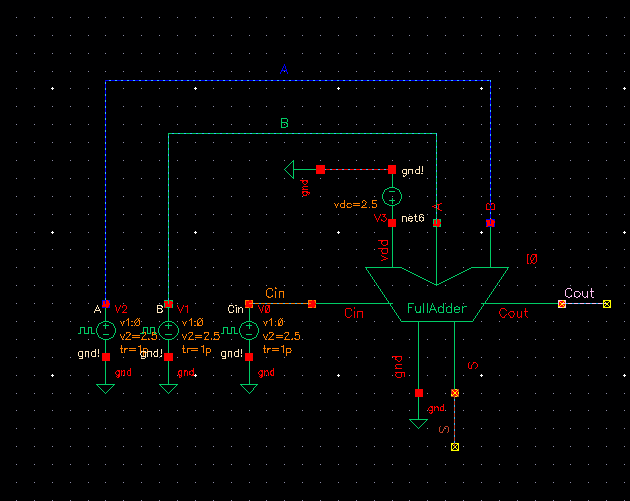Select ground triangle below V1 source

click(168, 389)
